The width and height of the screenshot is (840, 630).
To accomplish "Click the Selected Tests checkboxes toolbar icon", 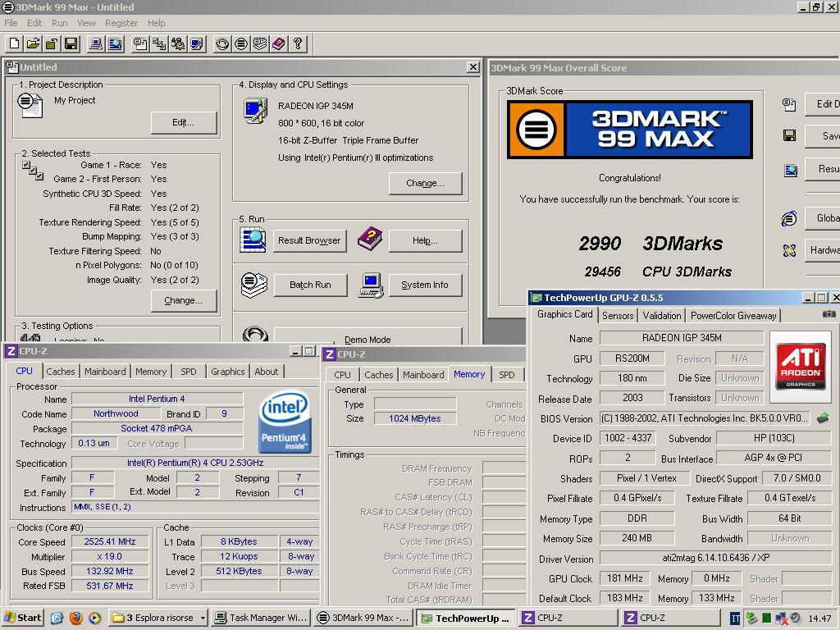I will pos(159,44).
